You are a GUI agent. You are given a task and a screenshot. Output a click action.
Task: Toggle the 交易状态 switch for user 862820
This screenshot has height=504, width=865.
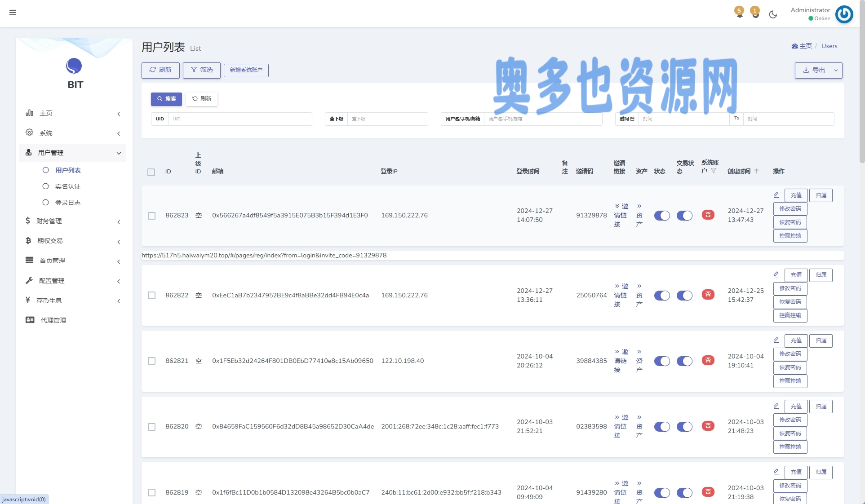coord(684,427)
